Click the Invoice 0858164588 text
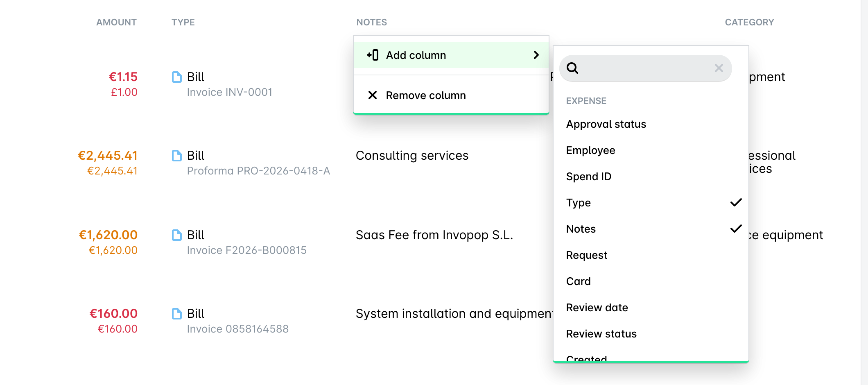The image size is (868, 385). pyautogui.click(x=237, y=329)
